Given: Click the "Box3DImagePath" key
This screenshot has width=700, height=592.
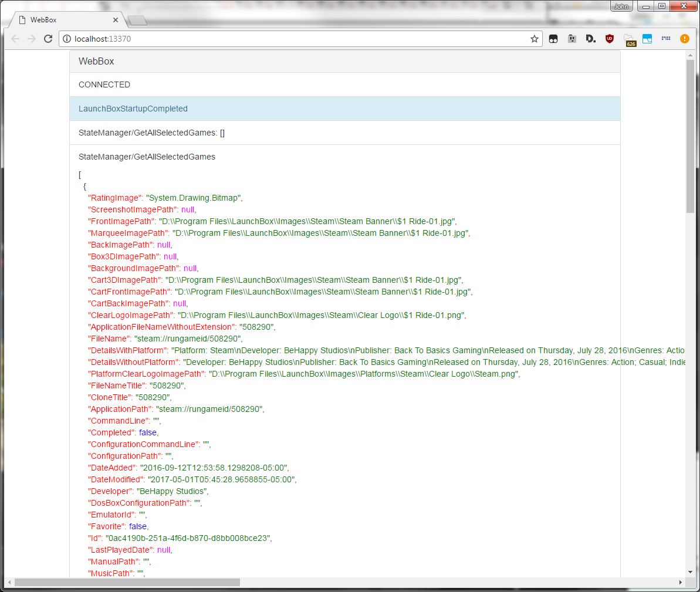Looking at the screenshot, I should coord(124,256).
